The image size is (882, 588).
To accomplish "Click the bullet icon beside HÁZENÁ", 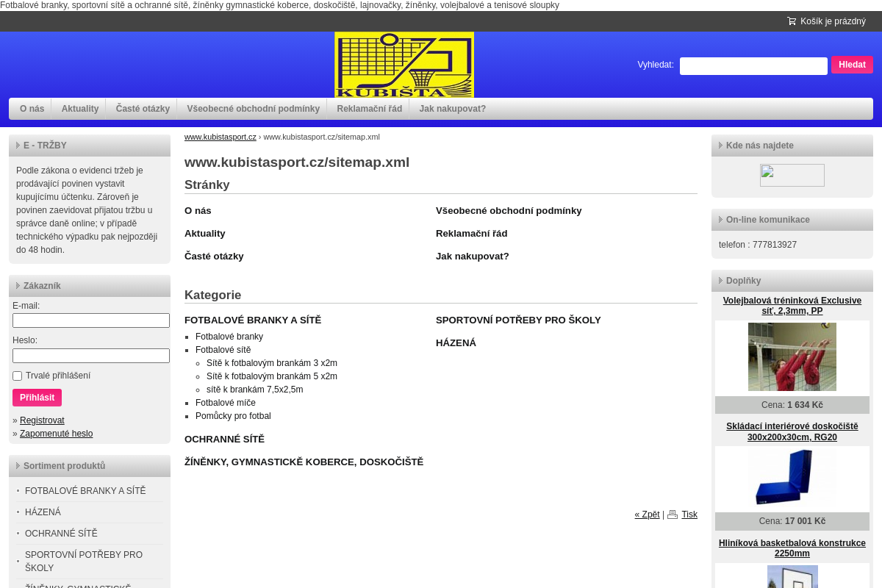I will (x=18, y=512).
